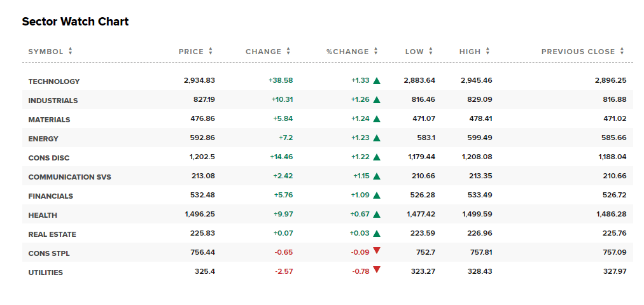The image size is (644, 305).
Task: Click the %Change column header text
Action: (347, 52)
